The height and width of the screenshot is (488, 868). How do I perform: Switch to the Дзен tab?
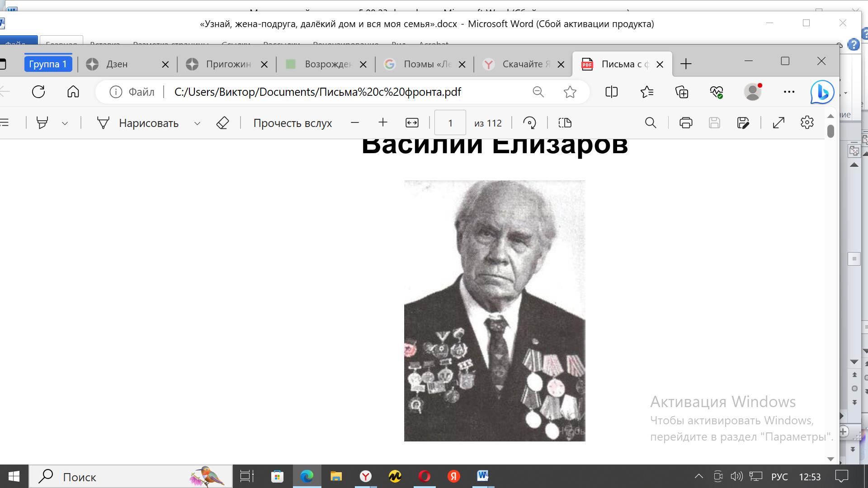(x=118, y=64)
